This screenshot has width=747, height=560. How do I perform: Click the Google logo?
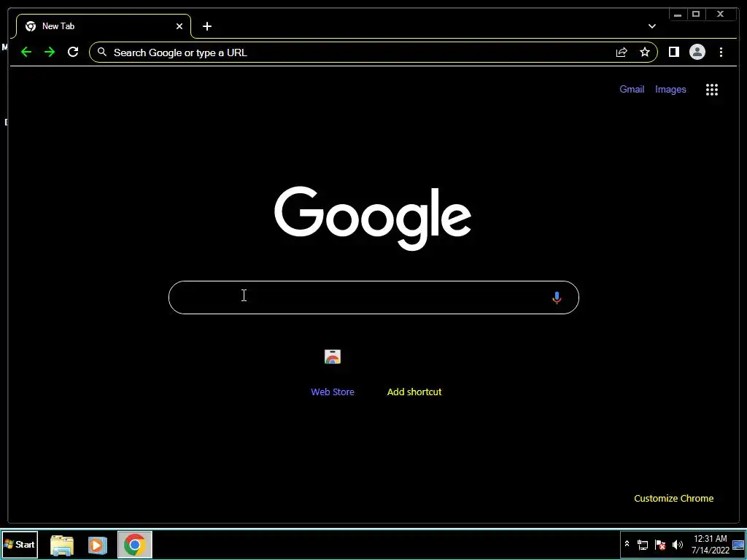tap(373, 218)
